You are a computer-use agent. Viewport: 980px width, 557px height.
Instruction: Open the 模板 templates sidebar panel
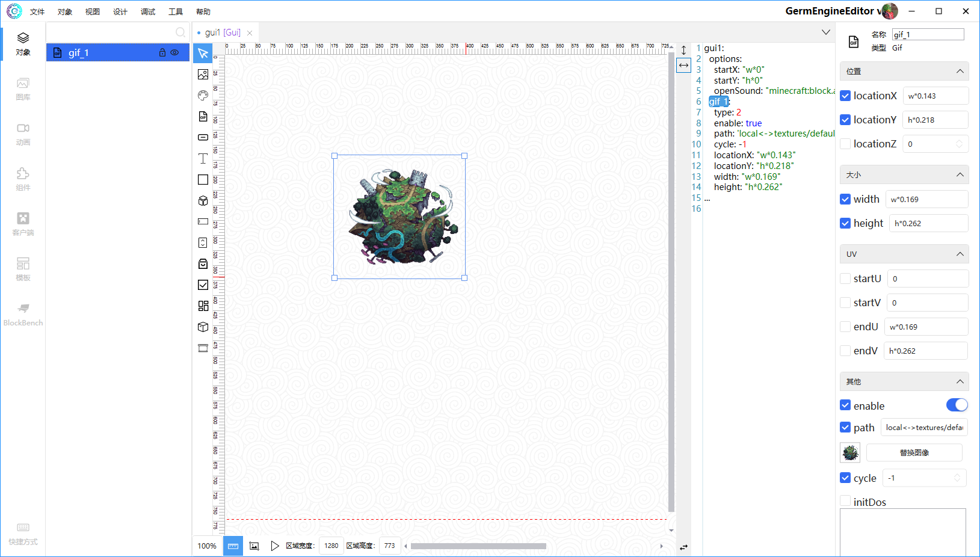point(23,269)
